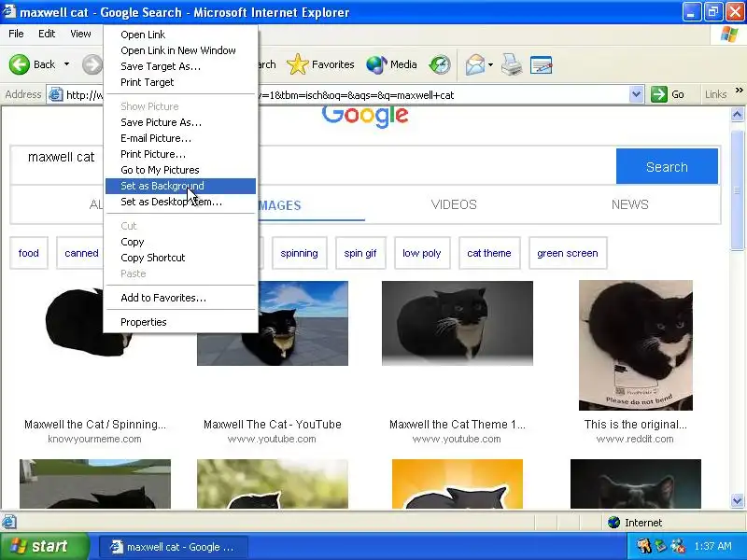Click the food suggestion chip
Image resolution: width=747 pixels, height=560 pixels.
point(29,253)
